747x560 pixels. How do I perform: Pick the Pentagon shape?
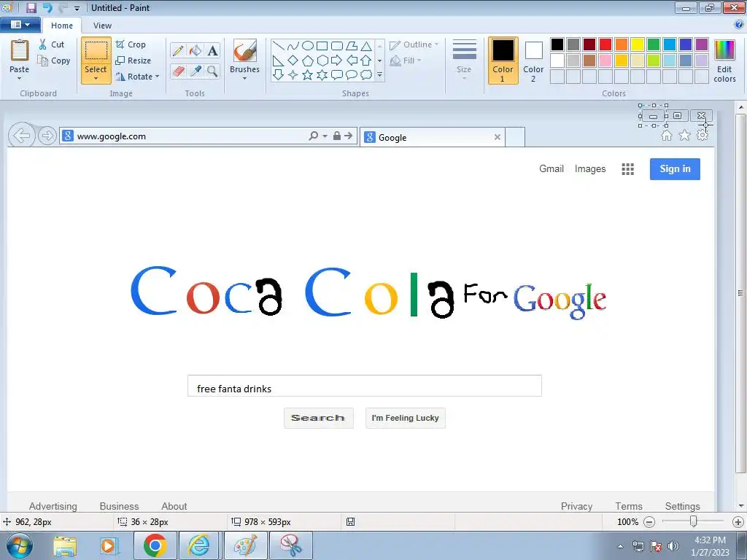coord(308,61)
